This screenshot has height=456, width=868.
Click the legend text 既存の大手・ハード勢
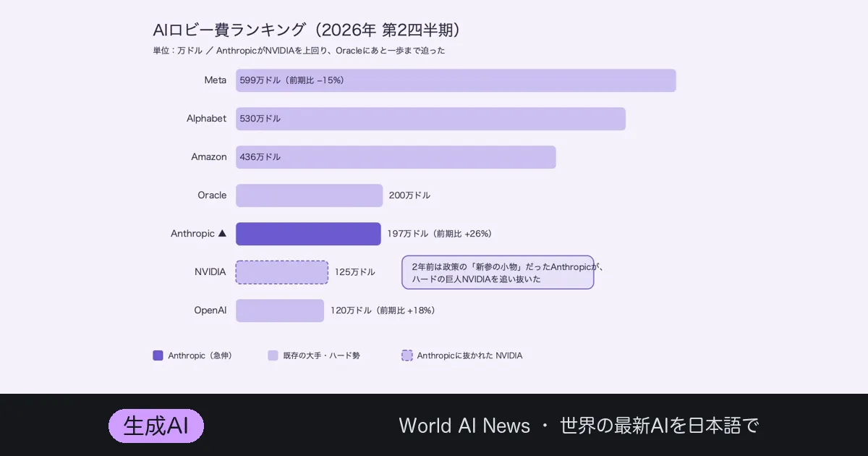[321, 355]
